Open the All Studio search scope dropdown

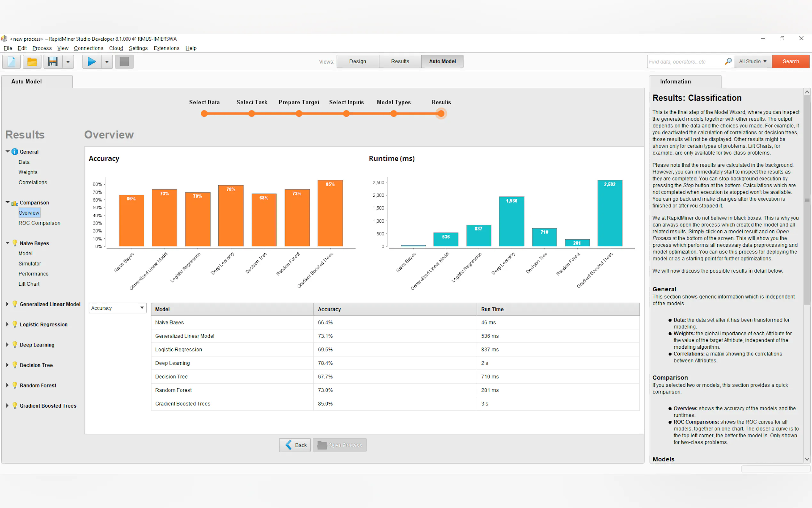pos(753,61)
